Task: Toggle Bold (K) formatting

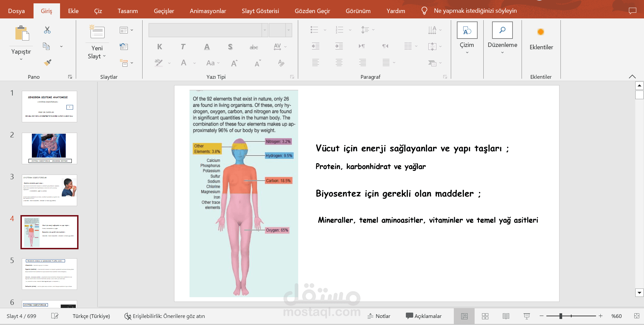Action: tap(160, 47)
